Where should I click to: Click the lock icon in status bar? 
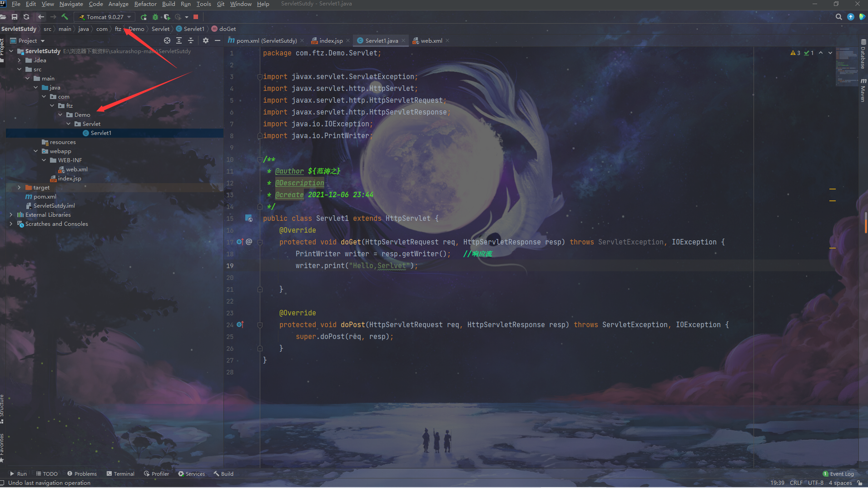[860, 483]
